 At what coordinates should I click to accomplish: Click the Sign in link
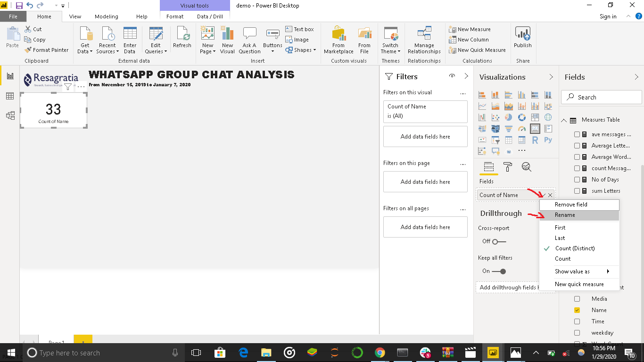pyautogui.click(x=608, y=16)
